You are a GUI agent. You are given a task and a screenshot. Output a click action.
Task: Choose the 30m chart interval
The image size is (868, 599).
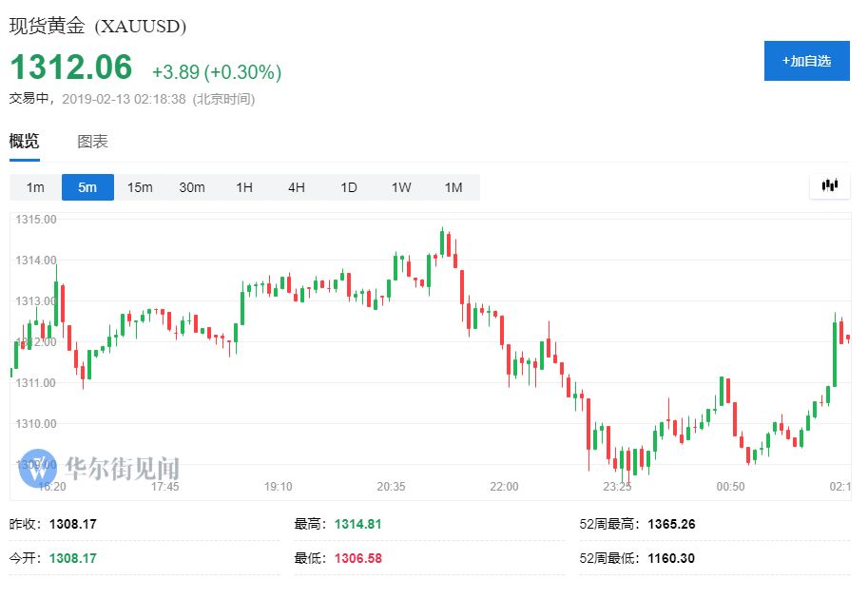point(192,187)
